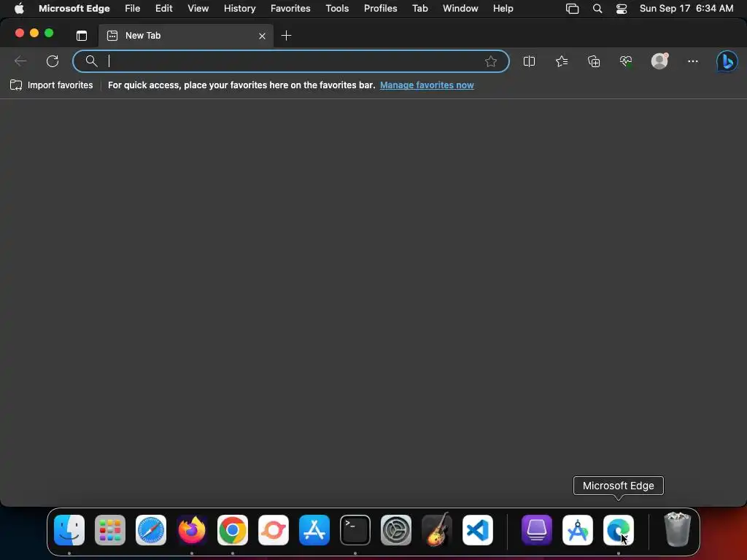Image resolution: width=747 pixels, height=560 pixels.
Task: Reload the page with refresh icon
Action: pyautogui.click(x=53, y=61)
